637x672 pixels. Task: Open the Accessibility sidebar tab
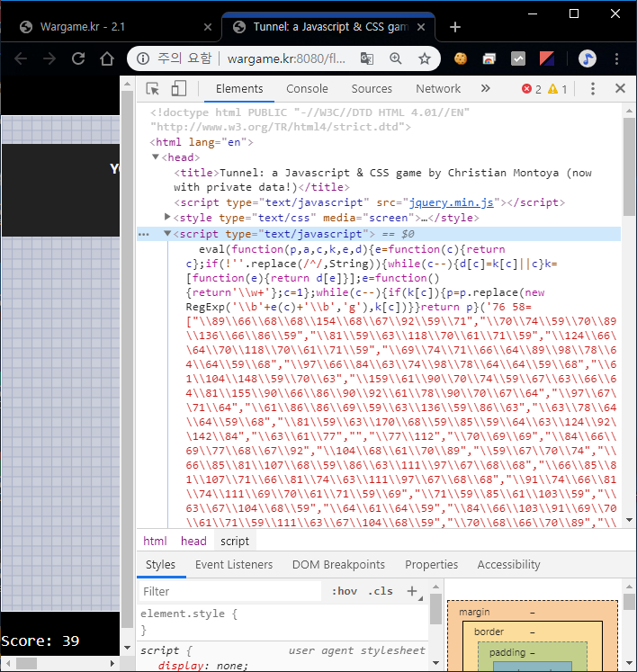pyautogui.click(x=509, y=564)
